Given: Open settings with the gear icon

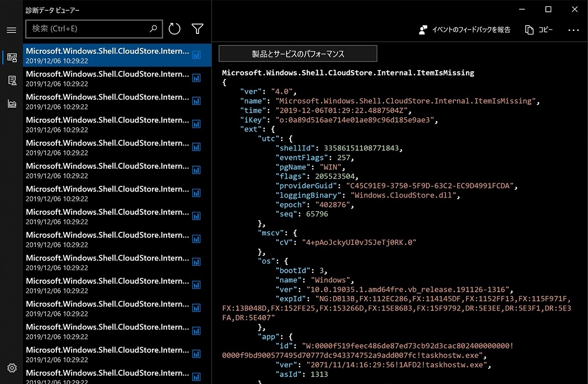Looking at the screenshot, I should coord(12,368).
